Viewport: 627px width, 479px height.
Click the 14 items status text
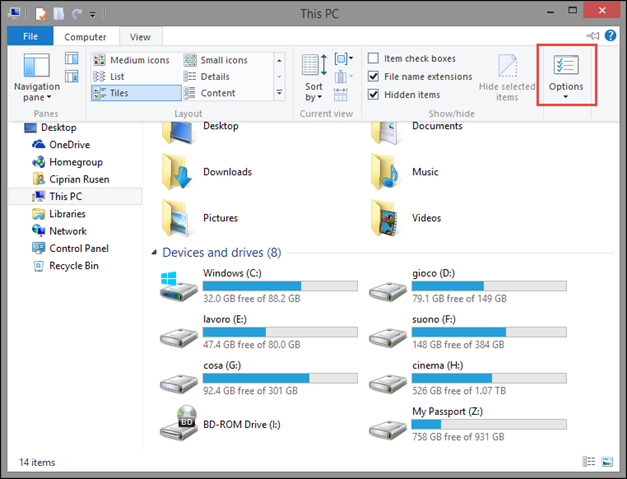37,462
